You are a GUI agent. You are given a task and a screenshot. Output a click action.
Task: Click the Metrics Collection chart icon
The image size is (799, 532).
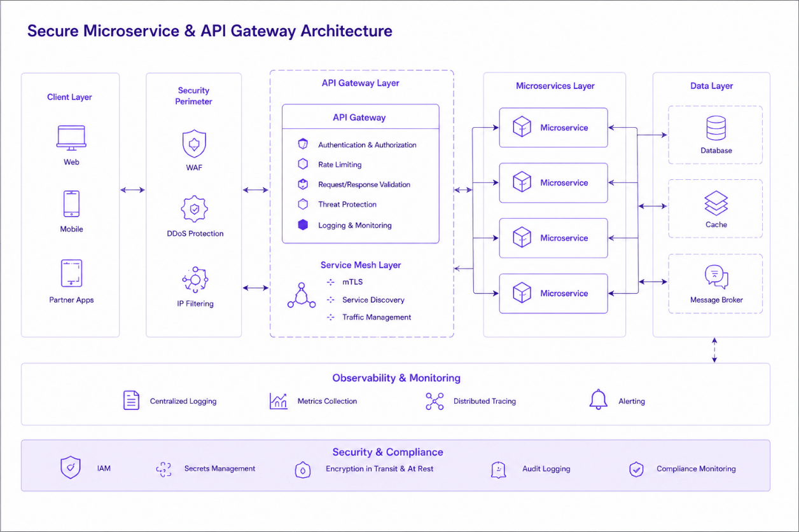pos(279,400)
